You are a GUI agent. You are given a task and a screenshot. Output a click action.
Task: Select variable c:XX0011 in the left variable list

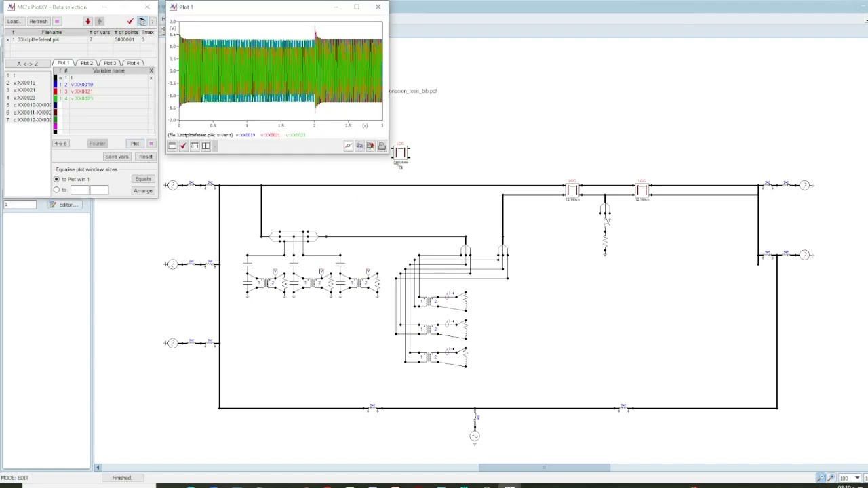(28, 113)
